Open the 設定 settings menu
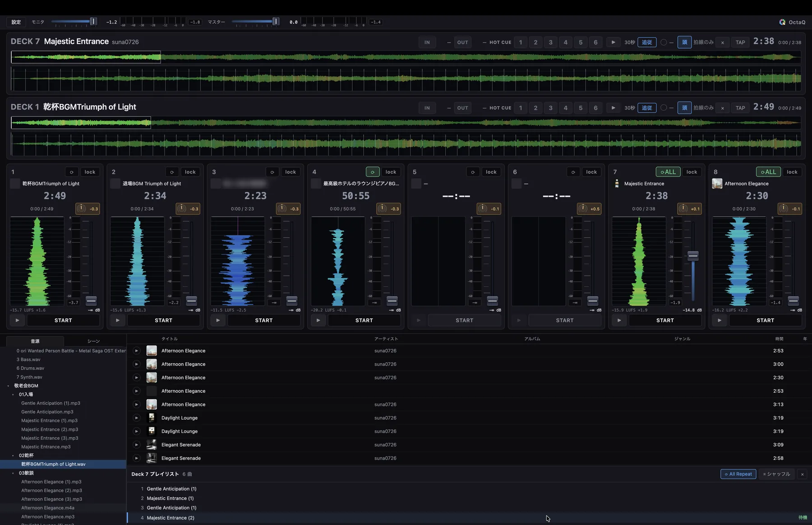Image resolution: width=812 pixels, height=525 pixels. (x=16, y=22)
